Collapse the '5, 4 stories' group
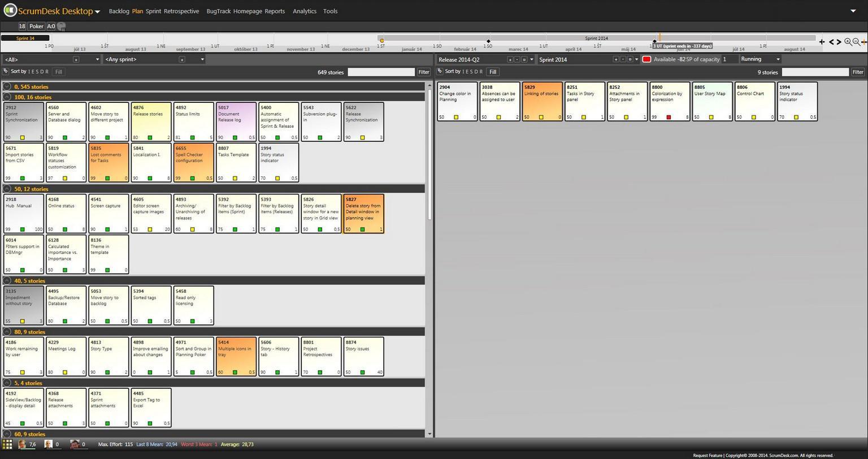This screenshot has width=868, height=459. pos(7,383)
